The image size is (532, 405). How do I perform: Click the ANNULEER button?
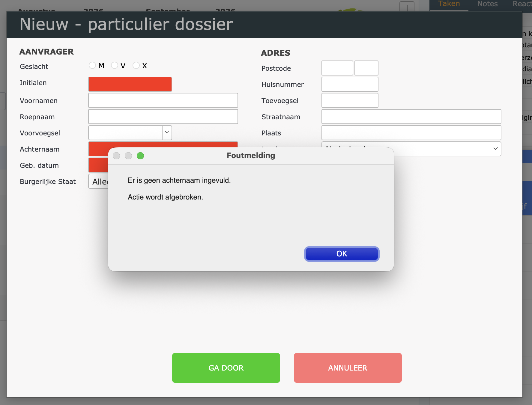pos(348,368)
